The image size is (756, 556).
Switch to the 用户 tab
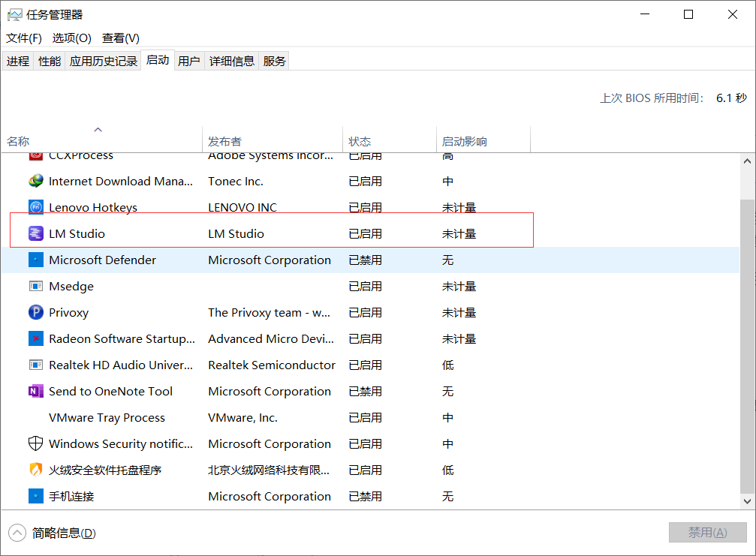click(189, 62)
